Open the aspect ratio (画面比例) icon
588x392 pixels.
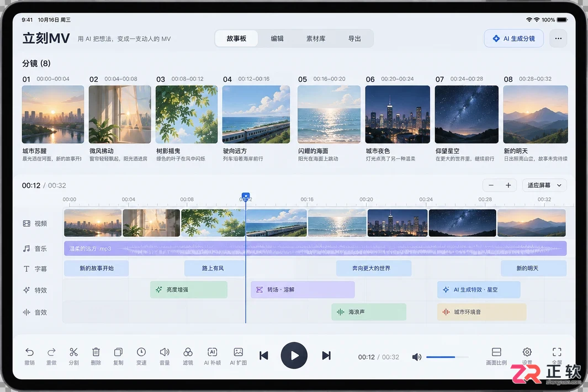tap(496, 352)
